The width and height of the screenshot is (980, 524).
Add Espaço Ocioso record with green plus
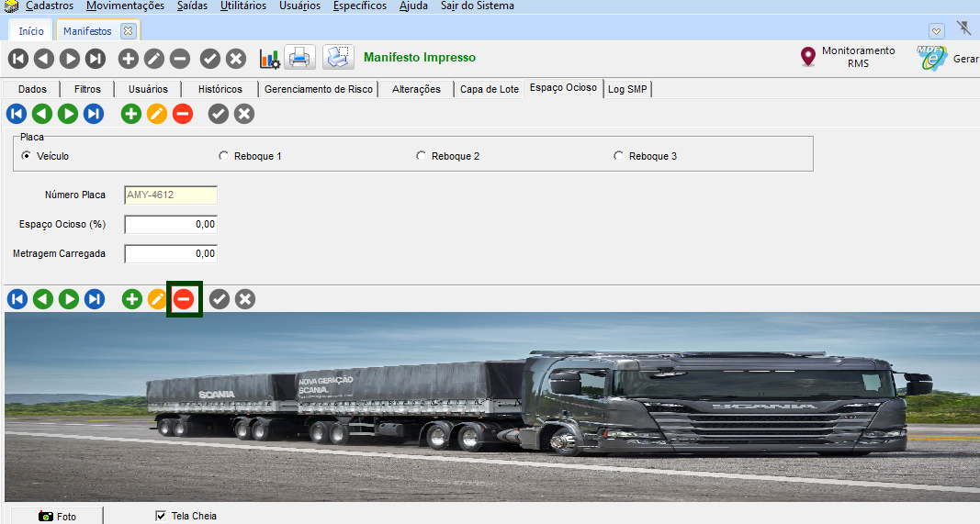130,114
